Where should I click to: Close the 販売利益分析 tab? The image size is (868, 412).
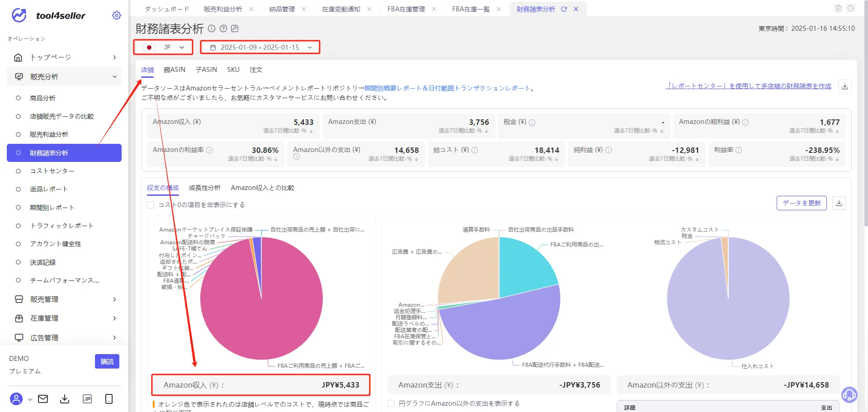251,9
